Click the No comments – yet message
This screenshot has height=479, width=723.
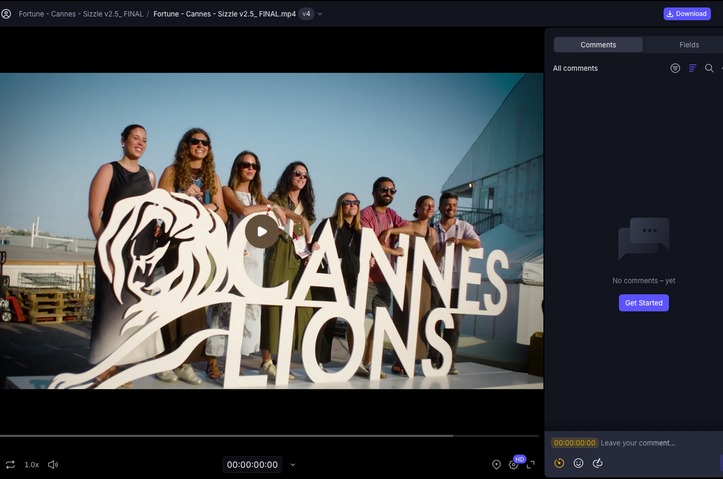click(x=644, y=280)
